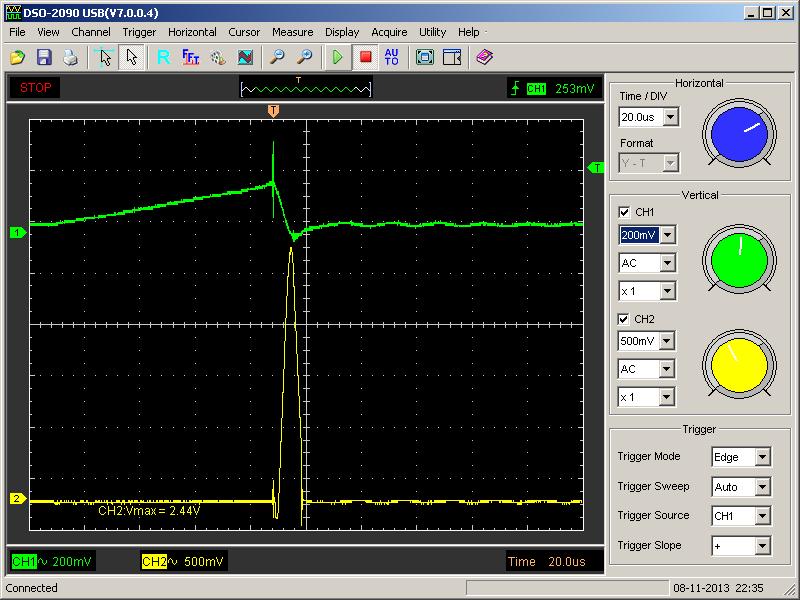The image size is (800, 600).
Task: Open the View menu
Action: pyautogui.click(x=48, y=32)
